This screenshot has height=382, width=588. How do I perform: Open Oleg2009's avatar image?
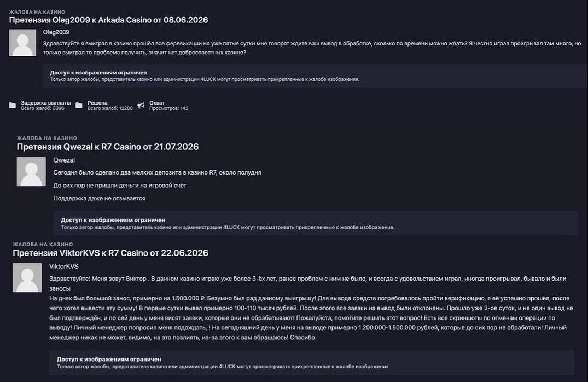coord(22,43)
